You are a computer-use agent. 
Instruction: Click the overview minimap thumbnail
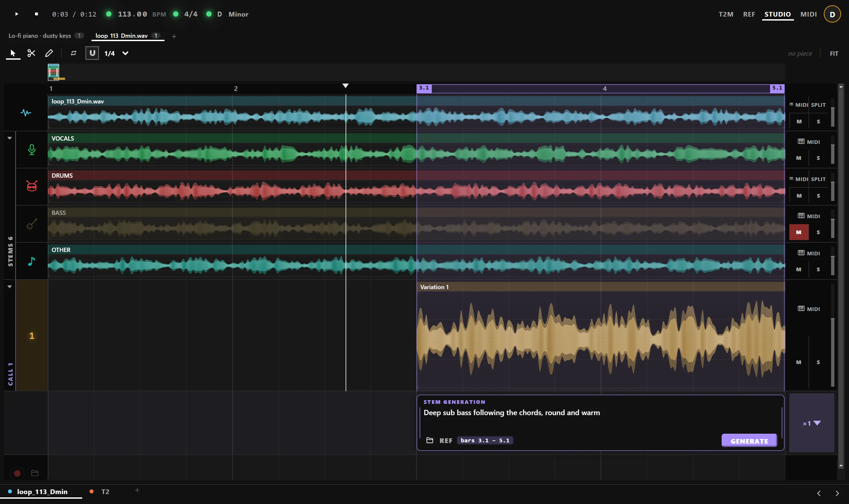pyautogui.click(x=54, y=72)
